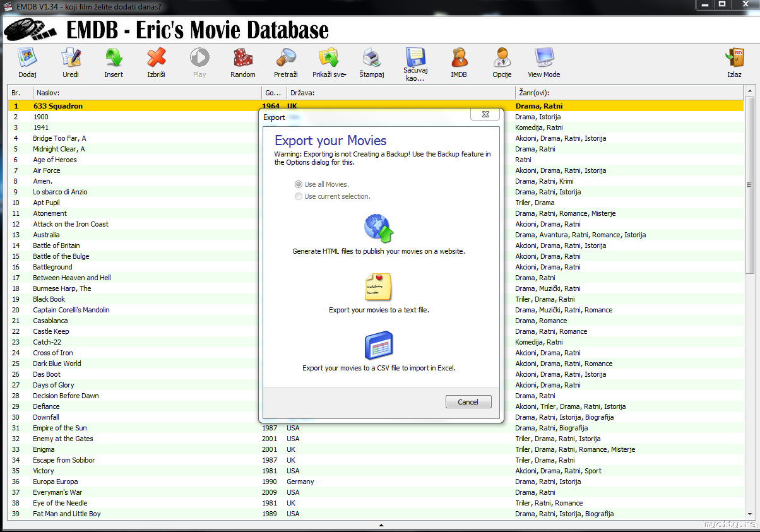Screen dimensions: 760x532
Task: Click the Država column header
Action: [400, 93]
